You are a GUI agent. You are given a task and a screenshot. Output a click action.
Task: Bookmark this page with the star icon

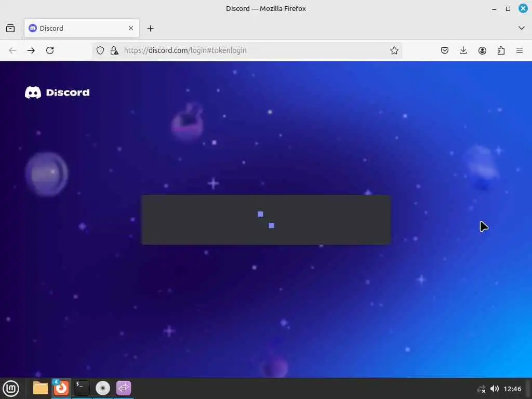394,50
